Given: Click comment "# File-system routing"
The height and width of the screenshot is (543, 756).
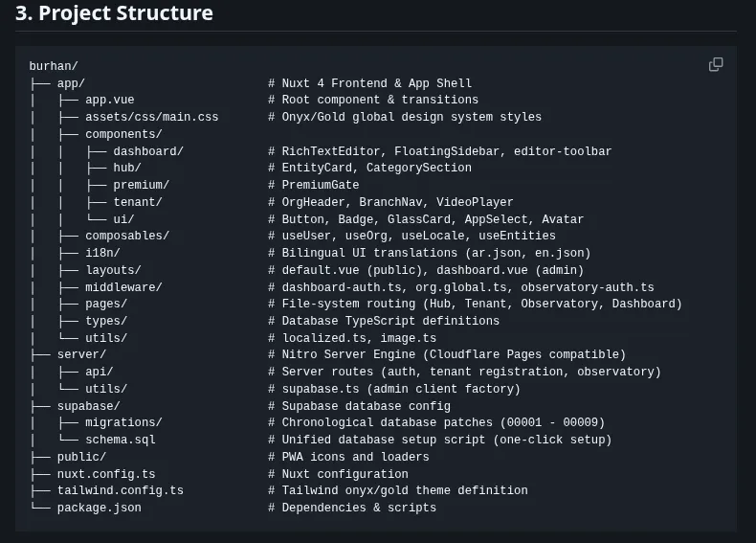Looking at the screenshot, I should (x=475, y=305).
